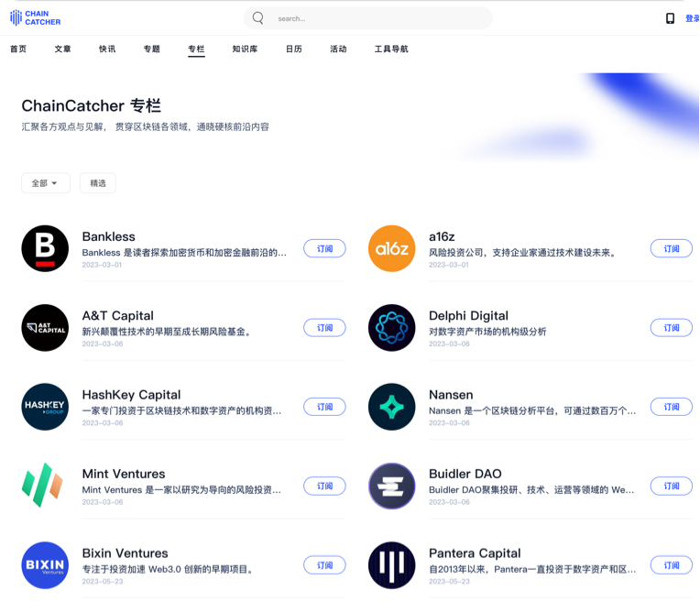
Task: Subscribe to HashKey Capital column
Action: point(324,407)
